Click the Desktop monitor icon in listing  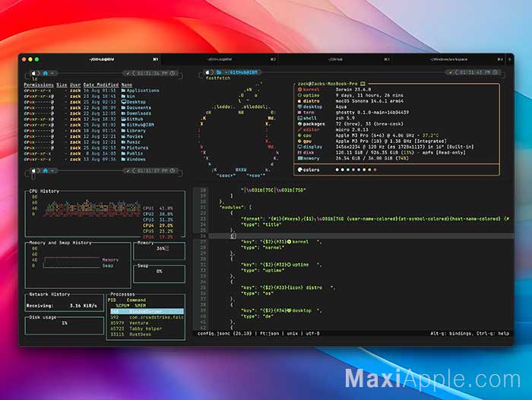123,102
